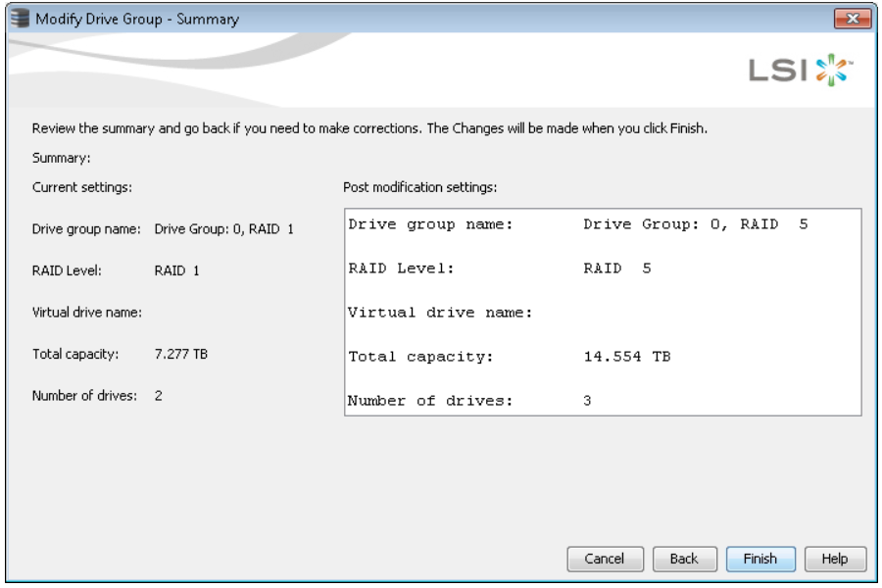Click the drive stack icon in title bar
This screenshot has width=882, height=588.
20,19
